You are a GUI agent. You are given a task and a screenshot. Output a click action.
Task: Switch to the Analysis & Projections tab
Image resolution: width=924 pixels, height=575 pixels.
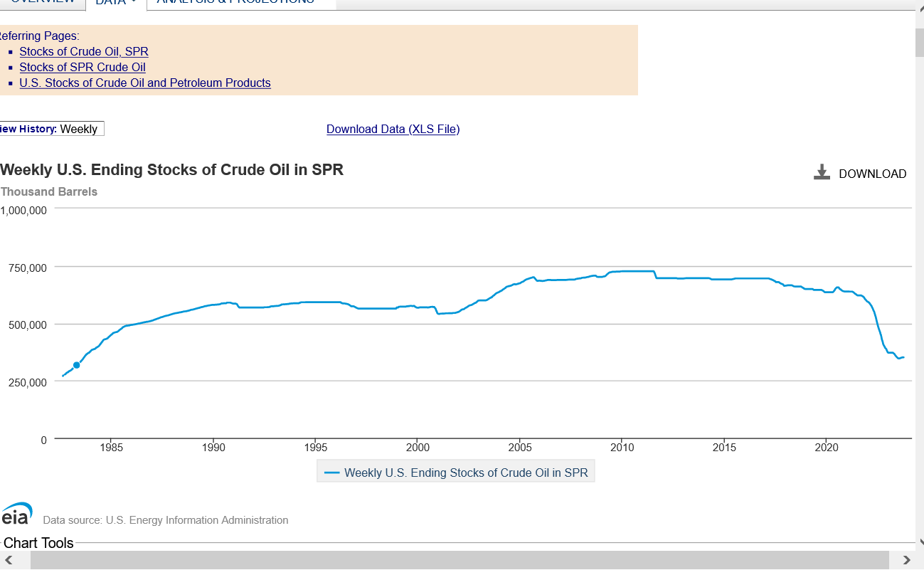pos(235,2)
